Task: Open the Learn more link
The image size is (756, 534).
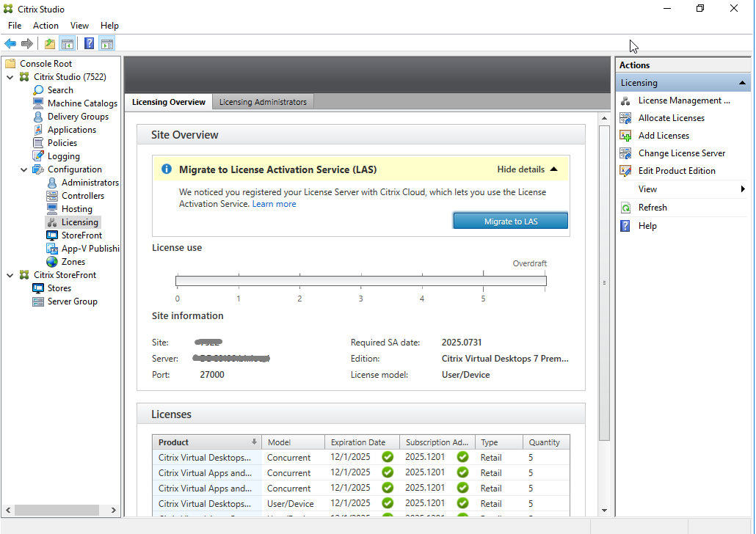Action: 274,203
